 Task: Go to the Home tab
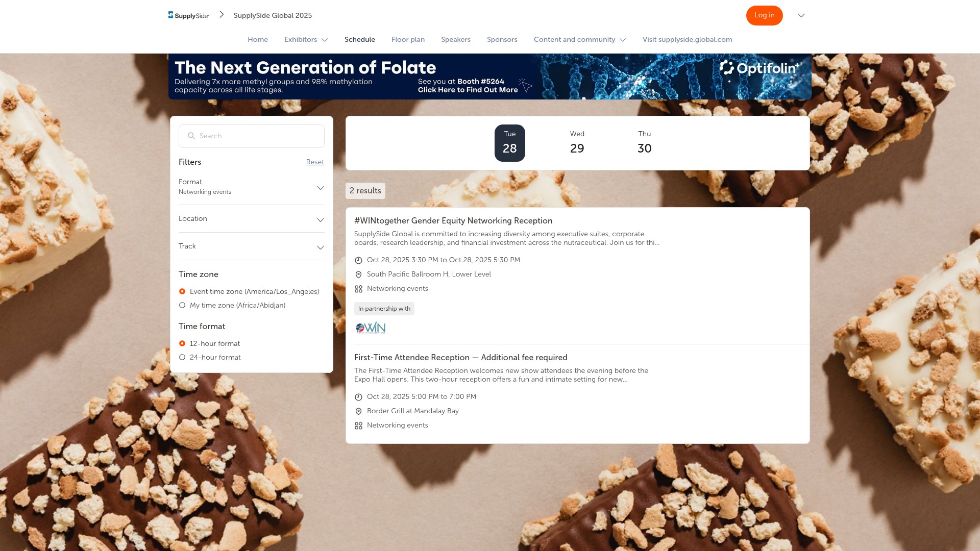point(258,39)
